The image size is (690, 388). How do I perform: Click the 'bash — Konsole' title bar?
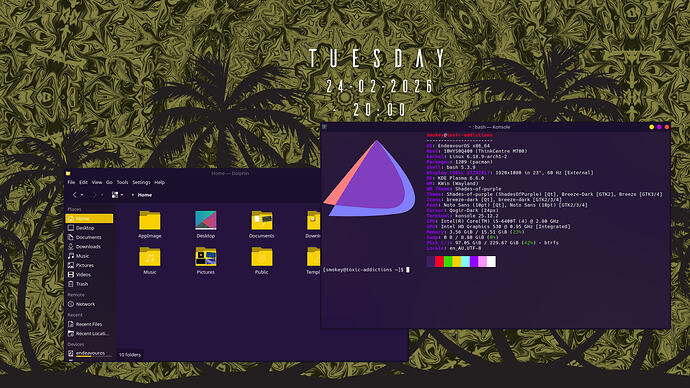tap(489, 127)
